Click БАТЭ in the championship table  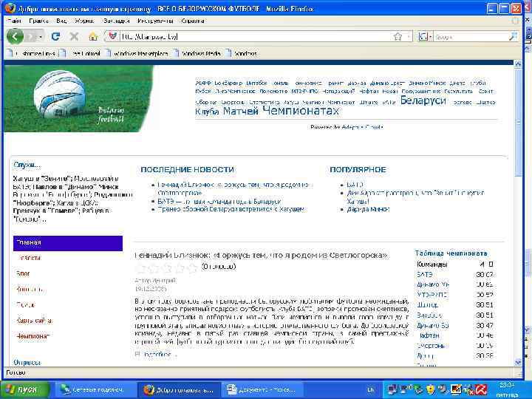pos(424,274)
